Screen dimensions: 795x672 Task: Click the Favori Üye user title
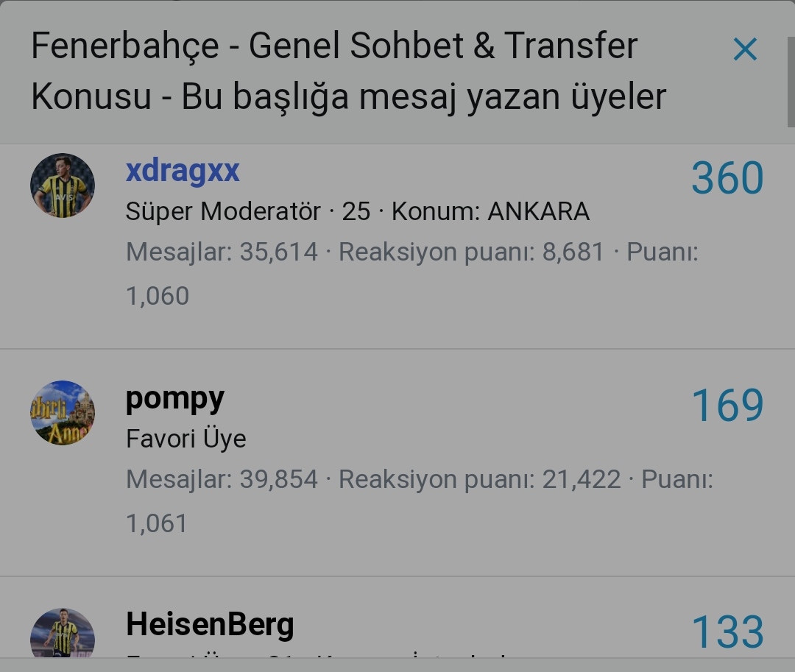point(185,439)
